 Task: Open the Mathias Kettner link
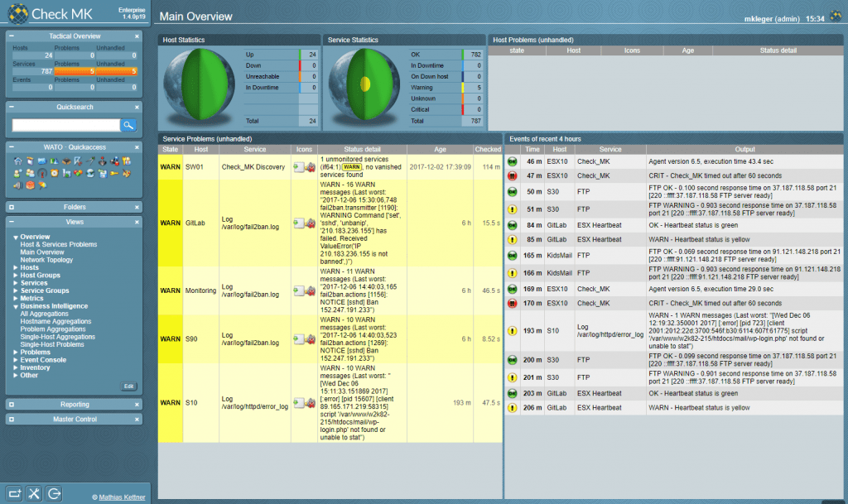coord(123,497)
